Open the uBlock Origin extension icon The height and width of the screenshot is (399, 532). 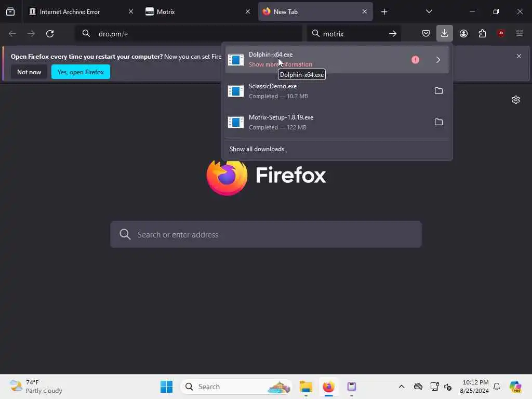[500, 33]
